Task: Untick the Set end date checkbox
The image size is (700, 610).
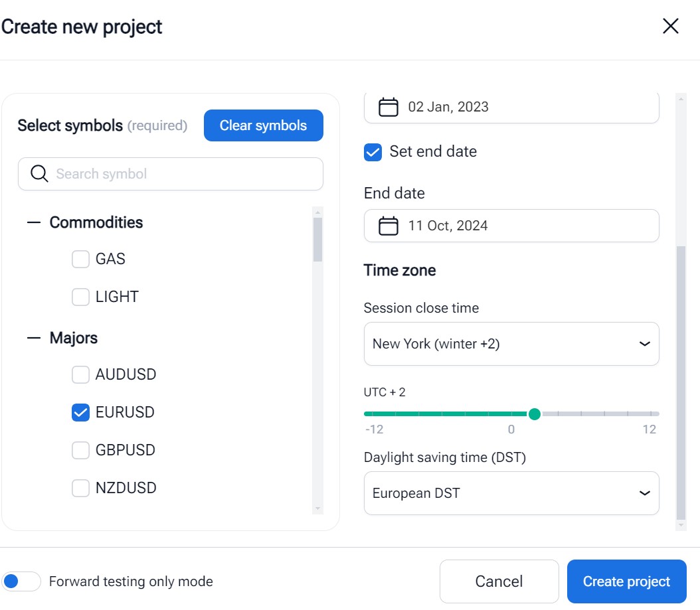Action: [373, 152]
